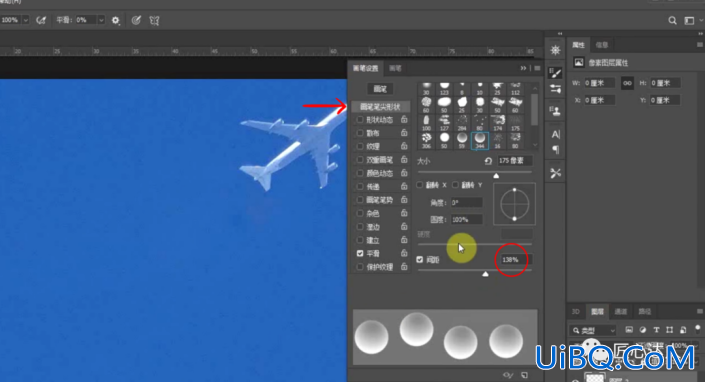This screenshot has width=705, height=382.
Task: Expand the 平滑 0% smoothing dropdown
Action: [101, 20]
